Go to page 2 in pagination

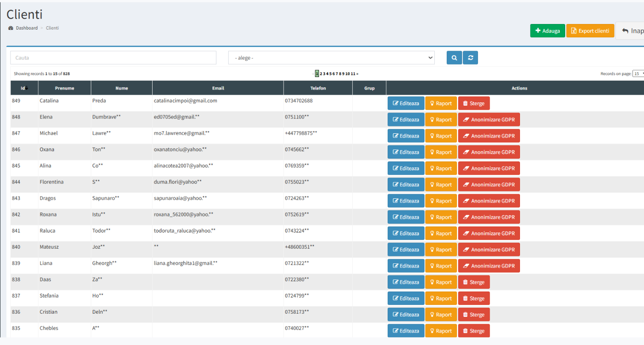[x=321, y=74]
